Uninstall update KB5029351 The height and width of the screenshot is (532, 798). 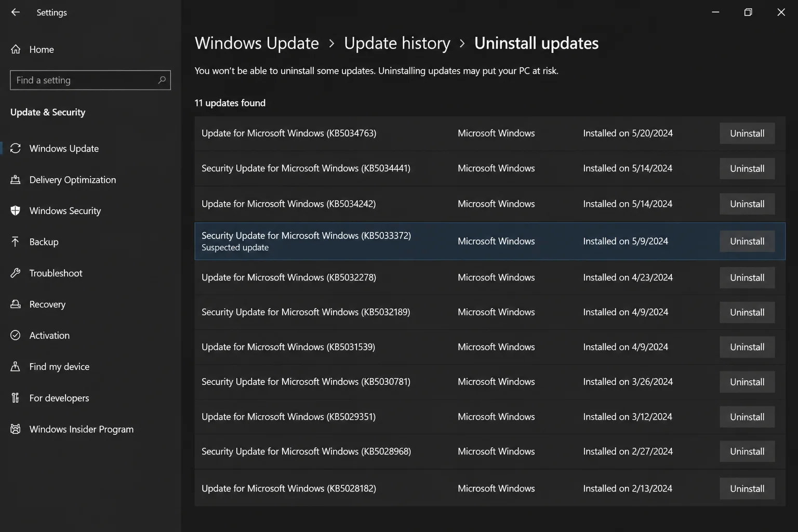[747, 417]
